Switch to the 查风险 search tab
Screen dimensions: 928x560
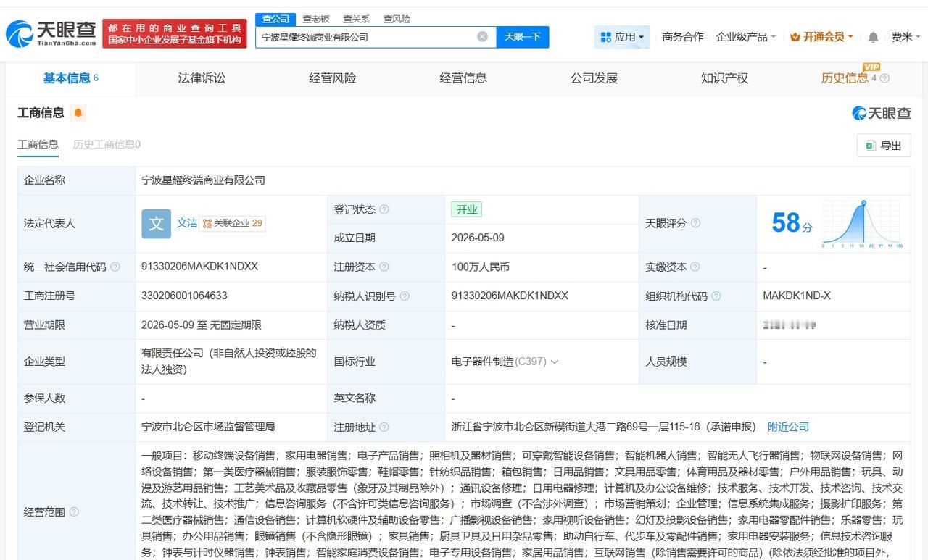[x=397, y=19]
